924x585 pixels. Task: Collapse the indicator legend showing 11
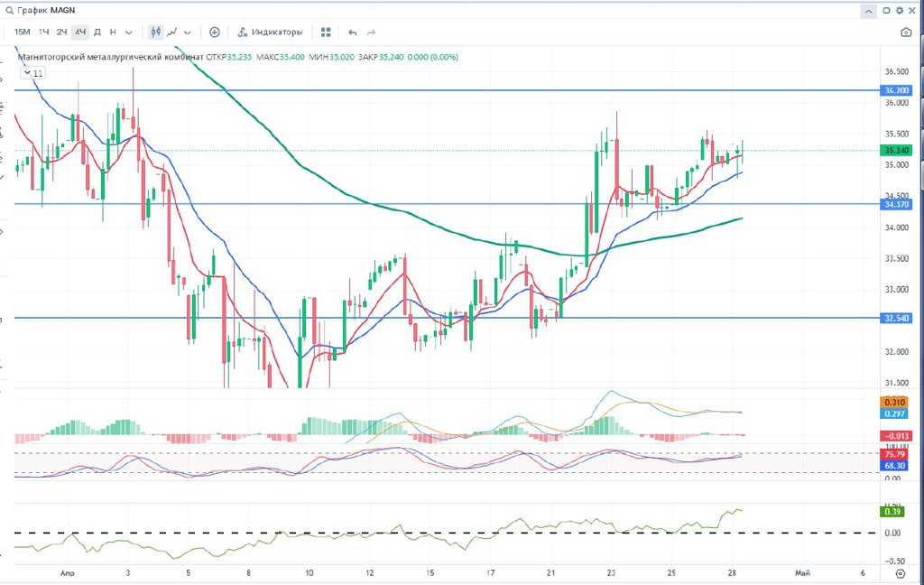click(x=32, y=73)
